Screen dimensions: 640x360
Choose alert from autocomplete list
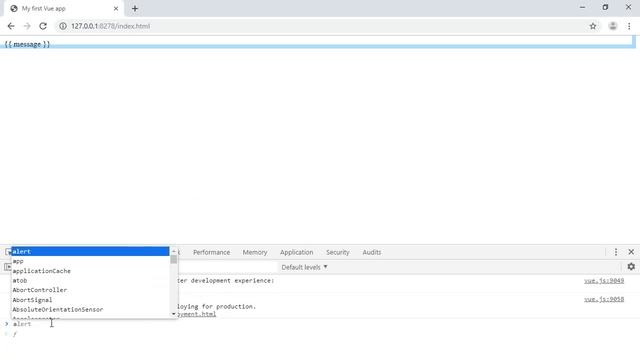[90, 251]
